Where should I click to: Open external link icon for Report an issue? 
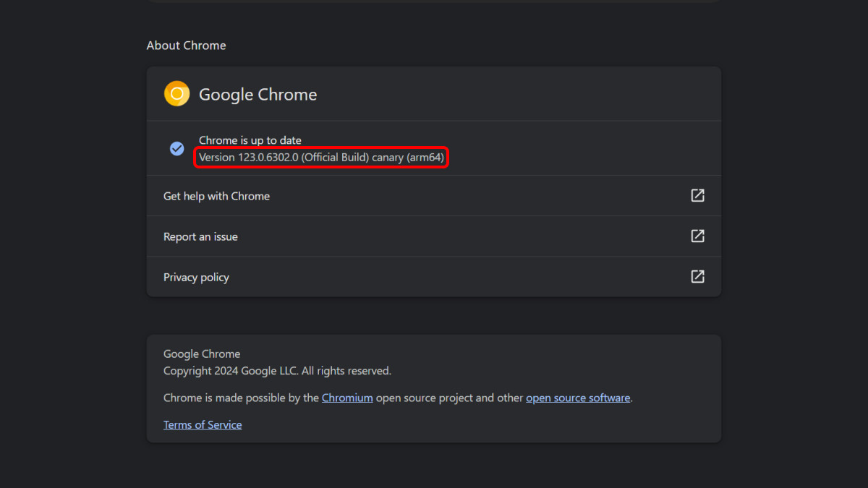coord(697,236)
